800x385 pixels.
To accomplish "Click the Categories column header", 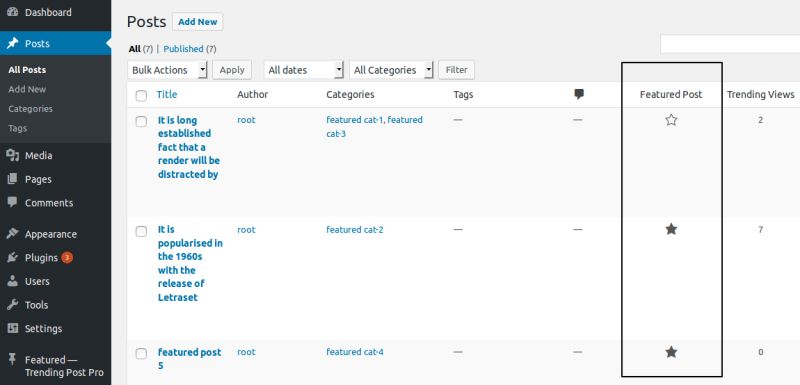I will (350, 94).
